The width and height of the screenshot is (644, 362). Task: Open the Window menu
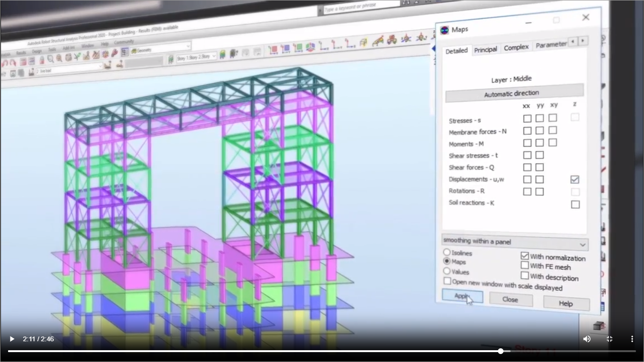click(x=88, y=46)
